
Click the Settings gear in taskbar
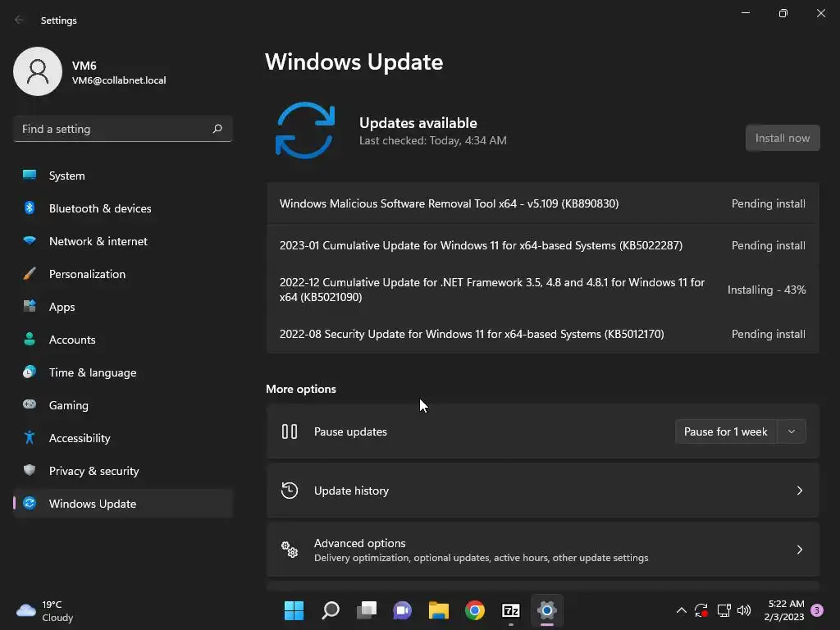[547, 609]
